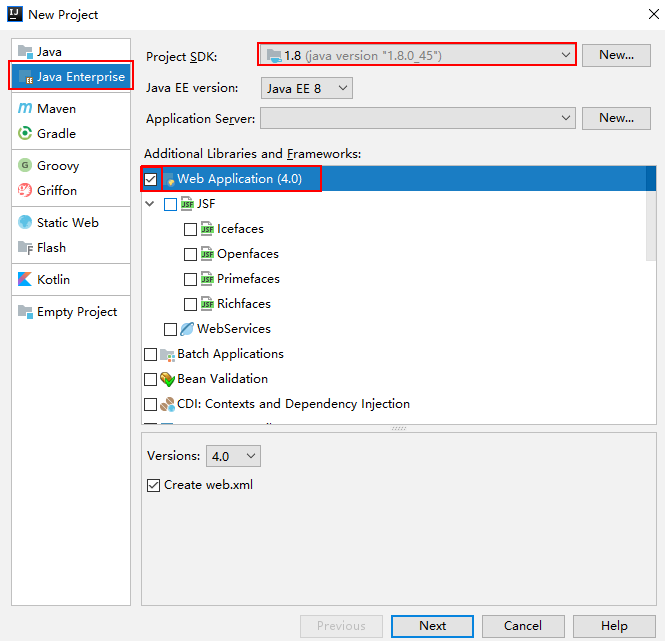This screenshot has width=665, height=641.
Task: Uncheck the Web Application (4.0) checkbox
Action: tap(151, 179)
